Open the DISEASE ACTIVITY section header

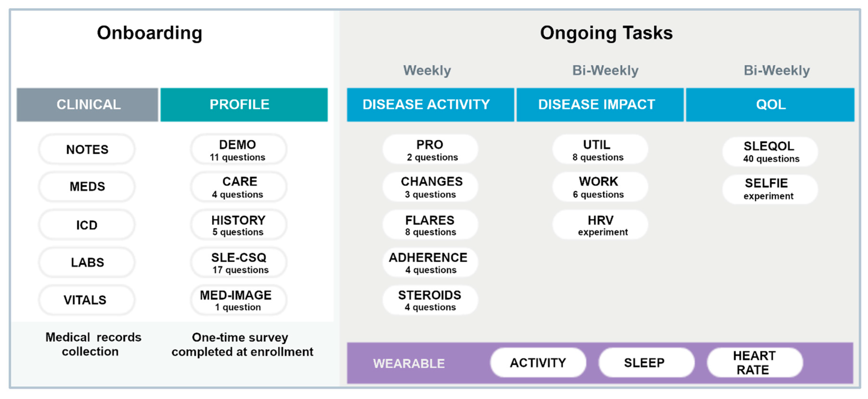click(x=430, y=105)
